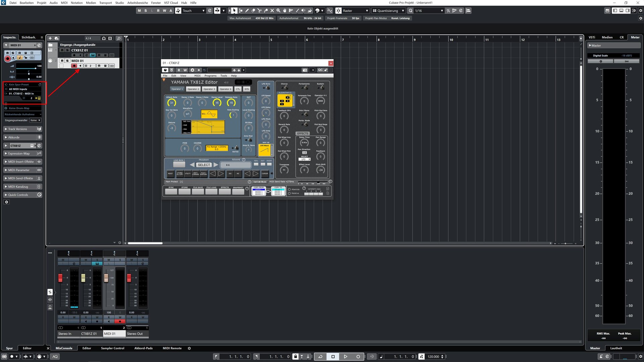Click the orange triangle in TX81Z editor
644x362 pixels.
pos(164,80)
